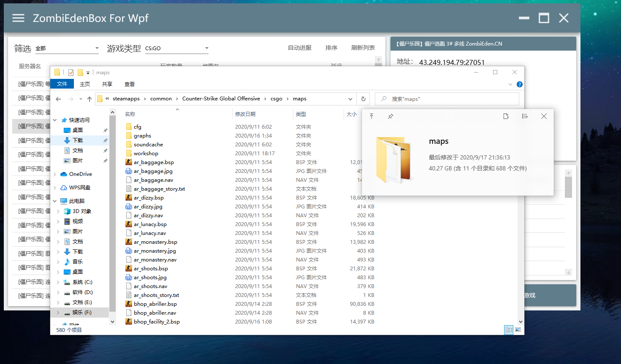The width and height of the screenshot is (621, 364).
Task: Click inside the 搜索maps search box
Action: point(447,99)
